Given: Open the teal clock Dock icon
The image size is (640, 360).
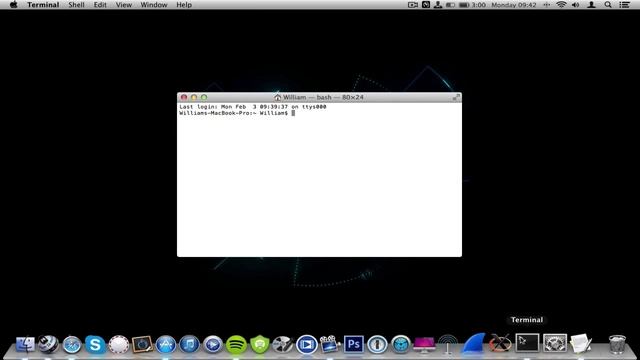Looking at the screenshot, I should tap(400, 344).
